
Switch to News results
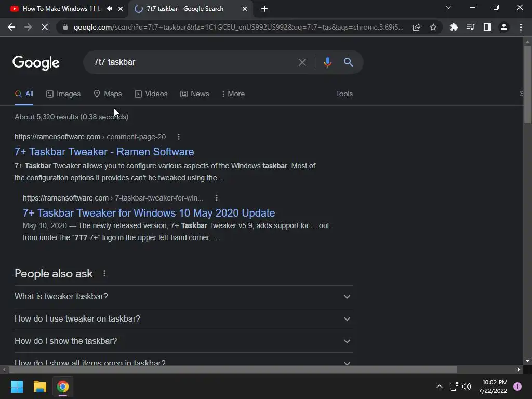coord(194,94)
